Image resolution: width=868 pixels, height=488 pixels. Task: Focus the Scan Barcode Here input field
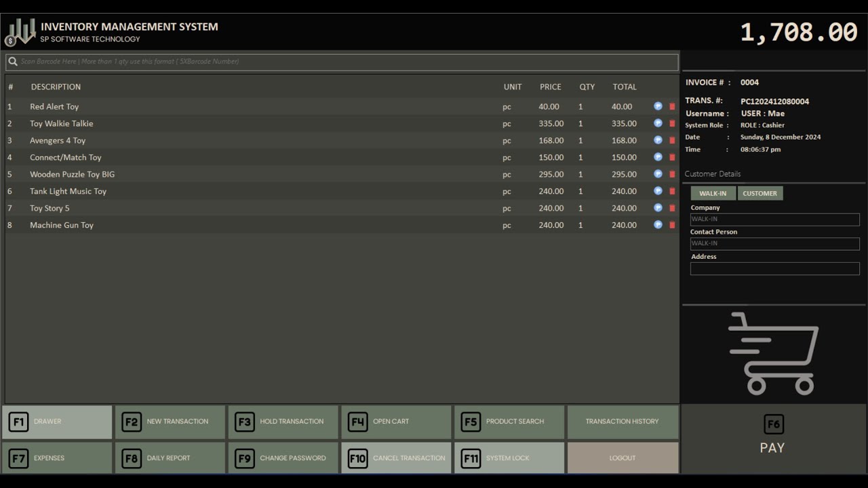(x=342, y=62)
